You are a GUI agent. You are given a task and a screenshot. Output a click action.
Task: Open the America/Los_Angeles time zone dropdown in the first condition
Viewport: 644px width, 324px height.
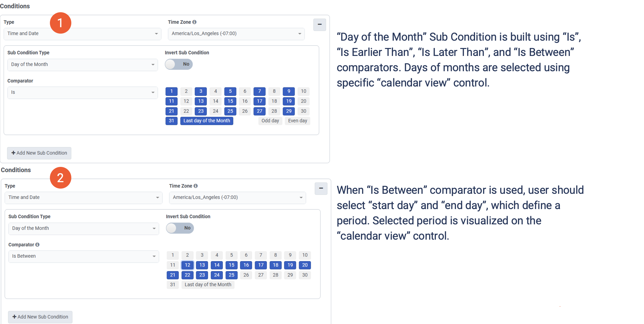[236, 34]
